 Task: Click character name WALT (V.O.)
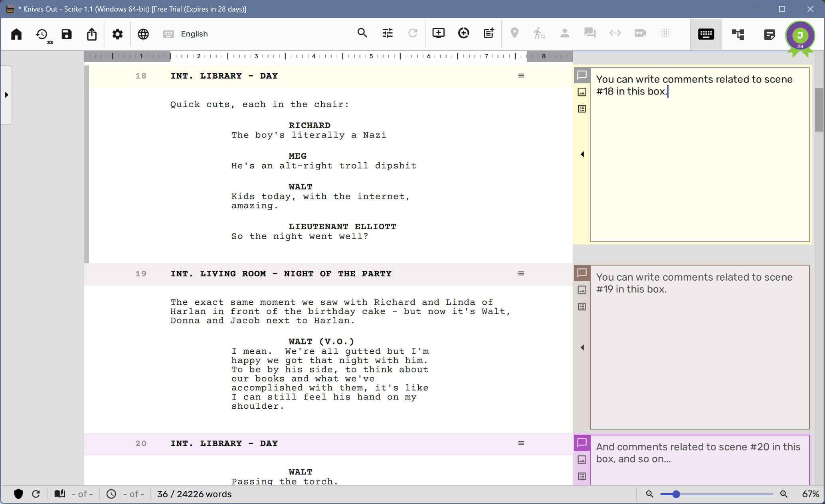[321, 341]
